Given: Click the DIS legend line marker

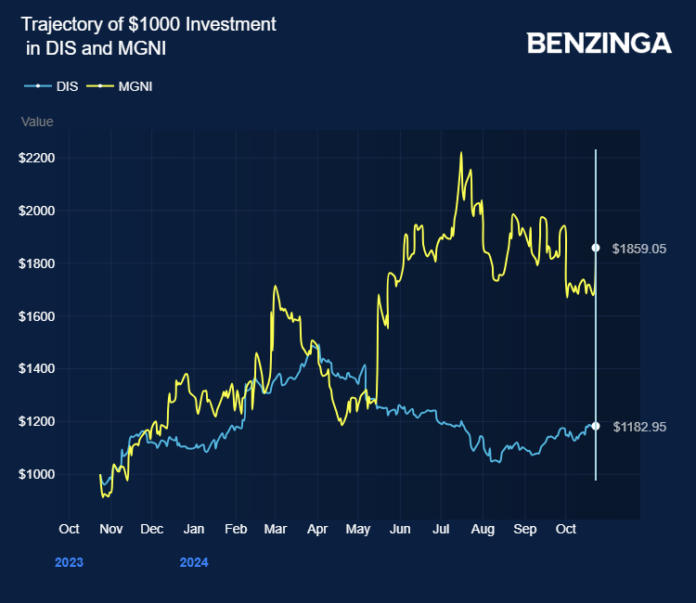Looking at the screenshot, I should (x=38, y=86).
